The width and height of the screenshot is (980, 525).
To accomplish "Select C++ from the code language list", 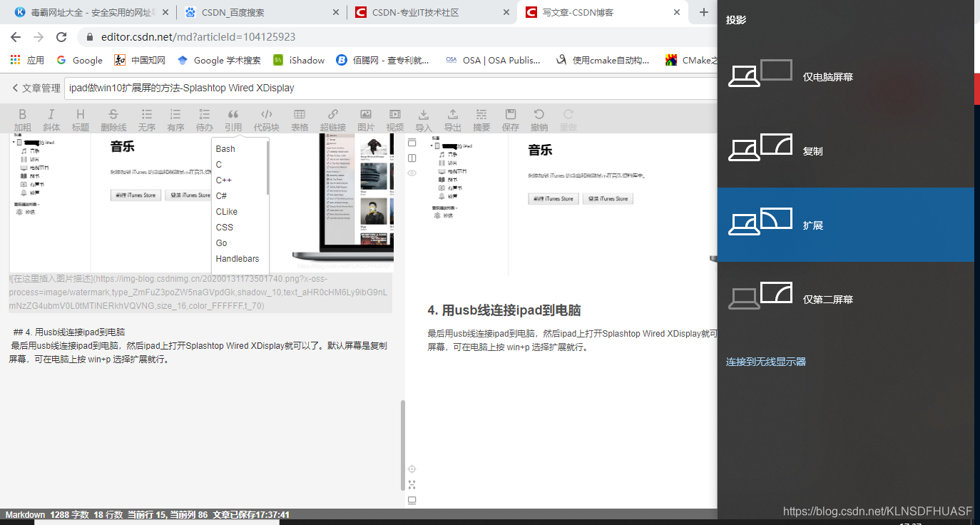I will point(224,180).
